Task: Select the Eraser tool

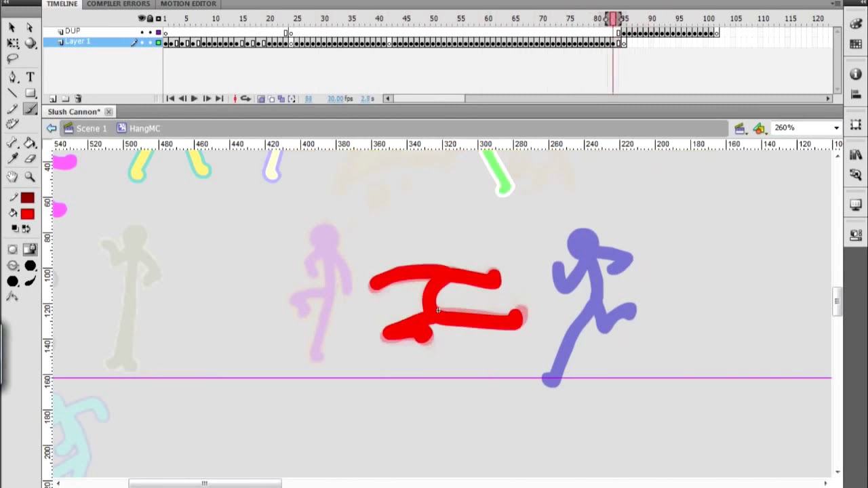Action: coord(30,159)
